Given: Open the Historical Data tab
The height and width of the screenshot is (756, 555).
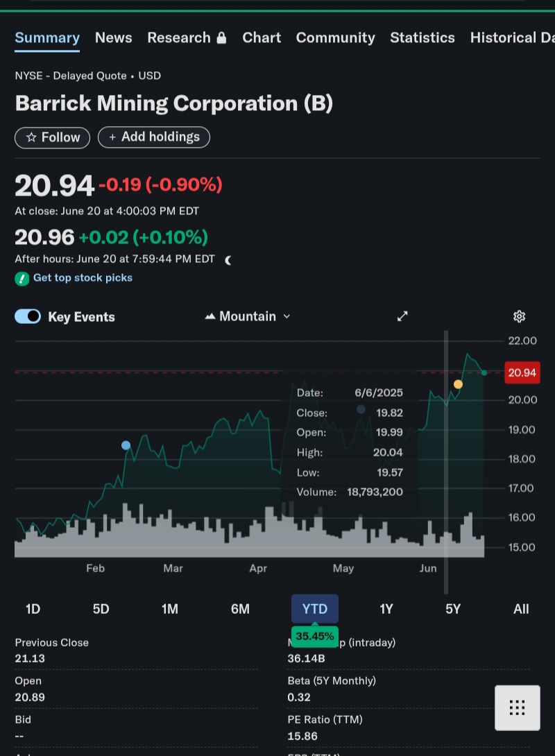Looking at the screenshot, I should [512, 37].
